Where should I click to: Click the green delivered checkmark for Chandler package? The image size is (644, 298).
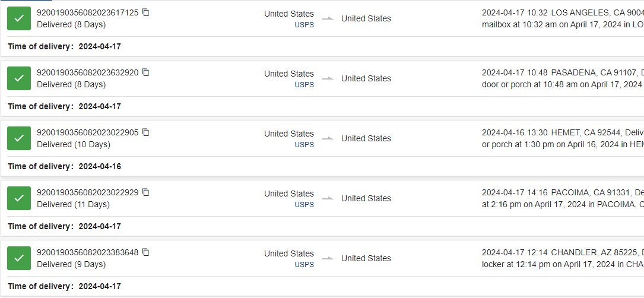coord(19,259)
